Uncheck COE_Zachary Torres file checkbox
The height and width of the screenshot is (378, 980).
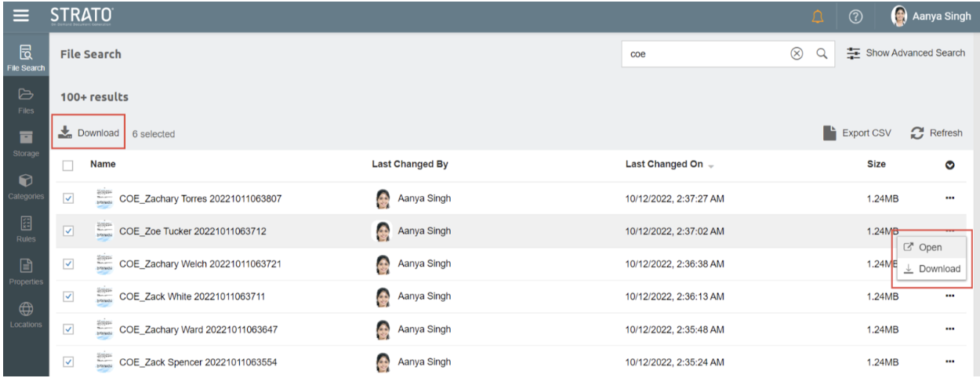click(x=68, y=198)
